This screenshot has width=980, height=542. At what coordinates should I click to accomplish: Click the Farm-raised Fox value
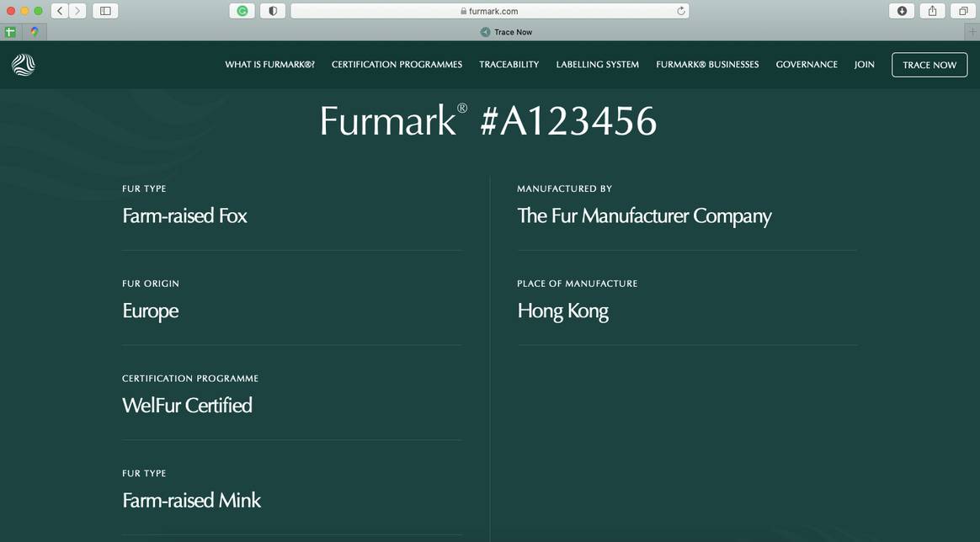[x=185, y=216]
